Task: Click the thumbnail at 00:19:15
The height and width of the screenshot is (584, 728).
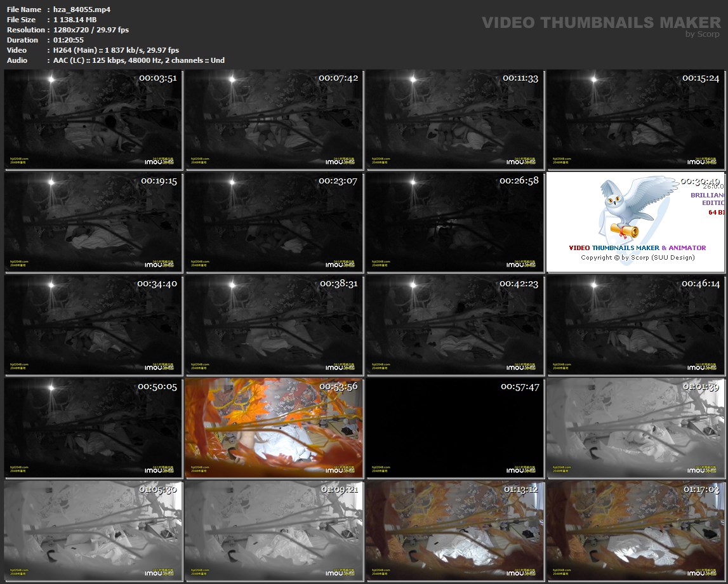Action: pyautogui.click(x=93, y=223)
